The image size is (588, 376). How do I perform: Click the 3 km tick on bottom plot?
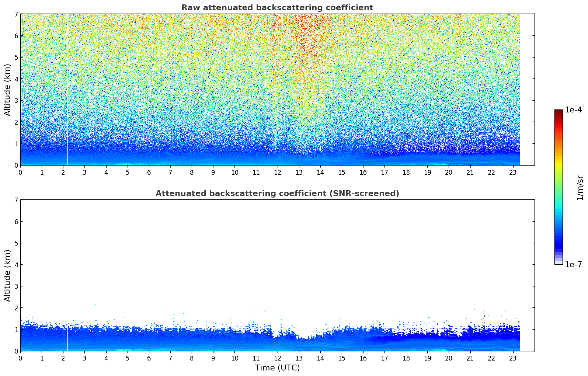[16, 286]
